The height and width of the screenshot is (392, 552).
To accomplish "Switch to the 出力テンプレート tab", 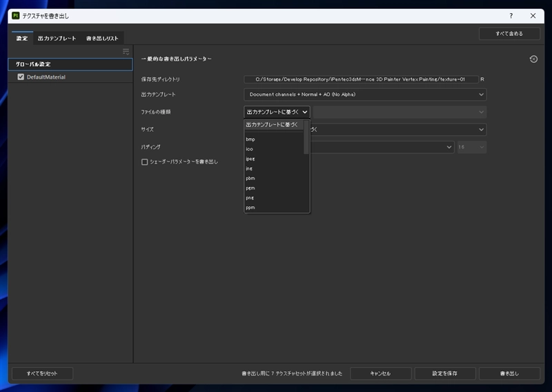I will (57, 38).
